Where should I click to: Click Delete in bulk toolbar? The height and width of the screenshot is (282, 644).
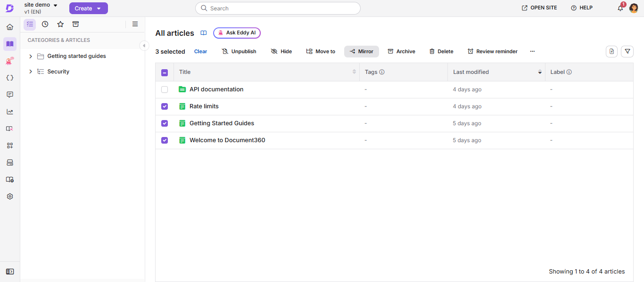tap(441, 51)
